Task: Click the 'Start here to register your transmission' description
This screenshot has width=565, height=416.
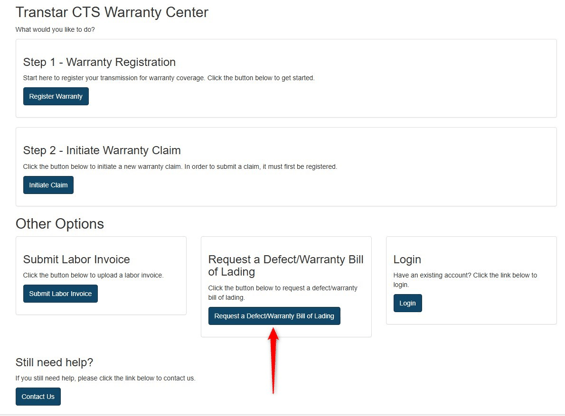Action: tap(169, 78)
